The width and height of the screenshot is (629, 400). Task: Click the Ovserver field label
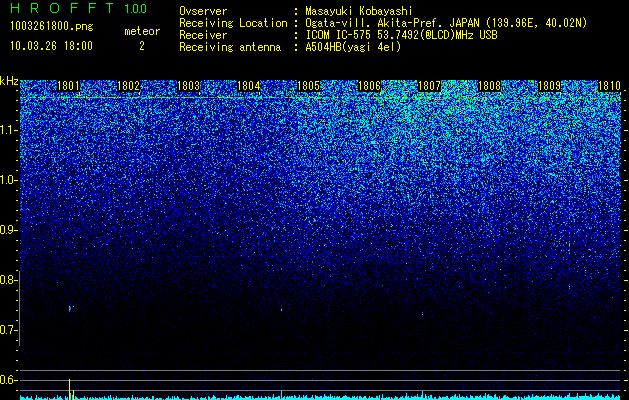pyautogui.click(x=203, y=11)
